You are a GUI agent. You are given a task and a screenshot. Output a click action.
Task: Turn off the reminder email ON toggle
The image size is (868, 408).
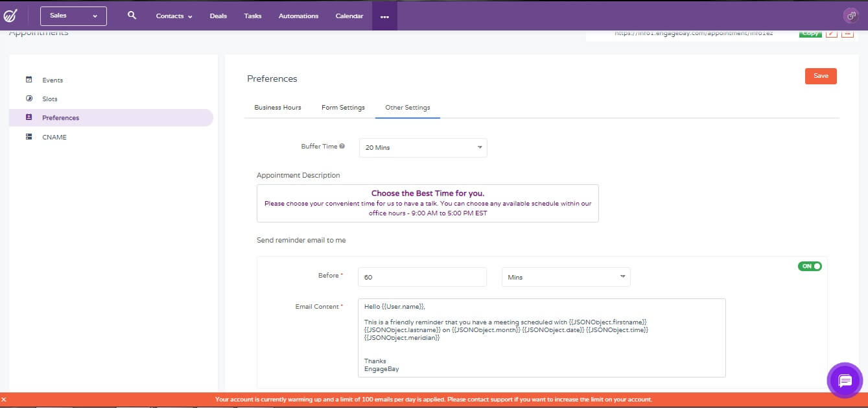click(x=809, y=266)
